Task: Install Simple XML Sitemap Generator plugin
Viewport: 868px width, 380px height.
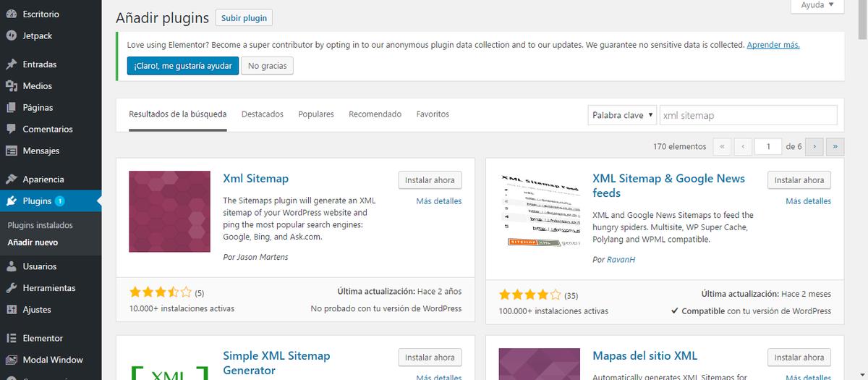Action: click(x=430, y=358)
